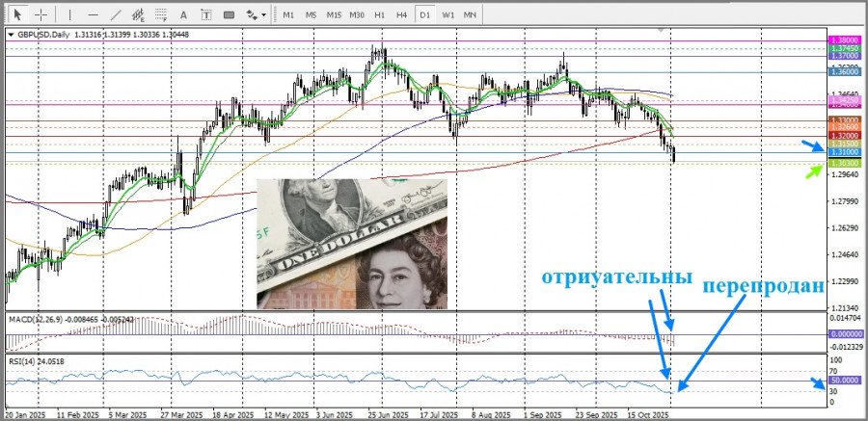Click the 1.27990 price scale value
Screen dimensions: 868x421
point(845,201)
